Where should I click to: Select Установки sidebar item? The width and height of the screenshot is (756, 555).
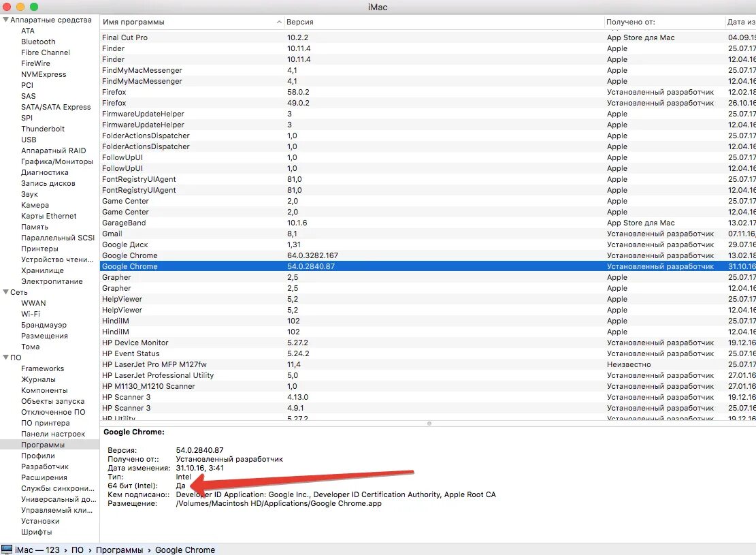pos(40,521)
